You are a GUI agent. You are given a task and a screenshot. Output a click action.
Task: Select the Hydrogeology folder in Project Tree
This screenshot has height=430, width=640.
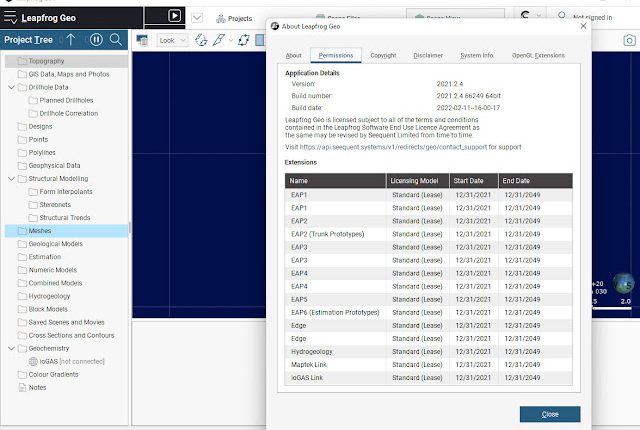click(x=44, y=296)
